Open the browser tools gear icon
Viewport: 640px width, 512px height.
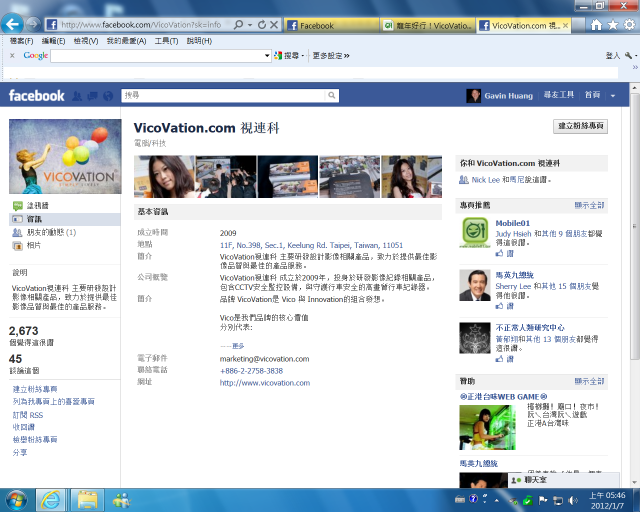point(629,25)
